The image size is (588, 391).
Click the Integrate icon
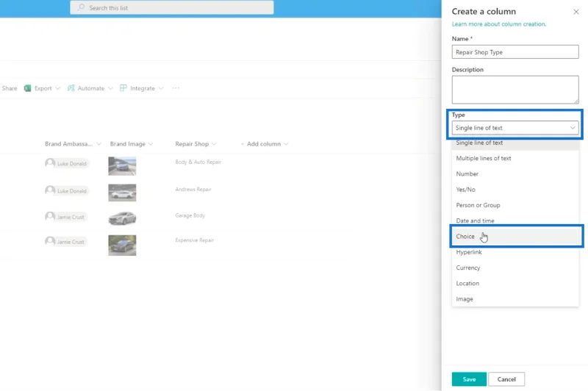[123, 88]
